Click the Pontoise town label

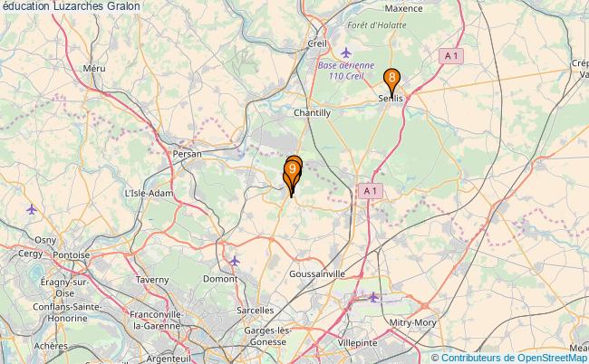(72, 255)
